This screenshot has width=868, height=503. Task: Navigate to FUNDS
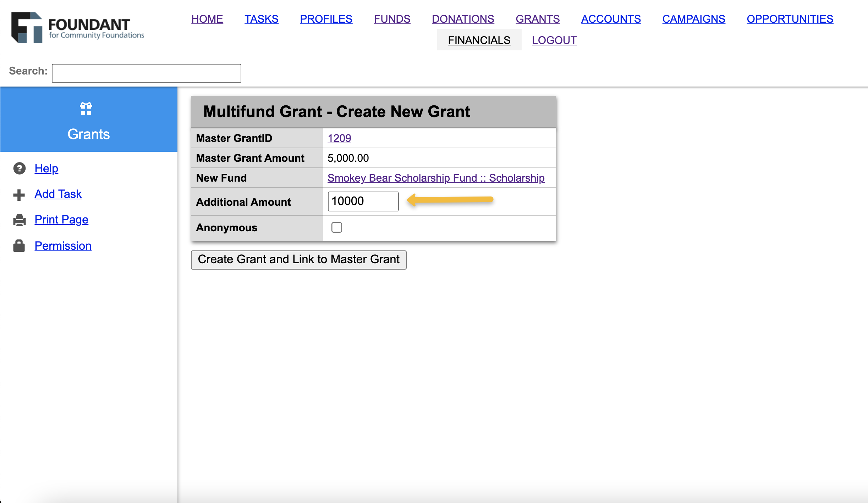click(392, 19)
